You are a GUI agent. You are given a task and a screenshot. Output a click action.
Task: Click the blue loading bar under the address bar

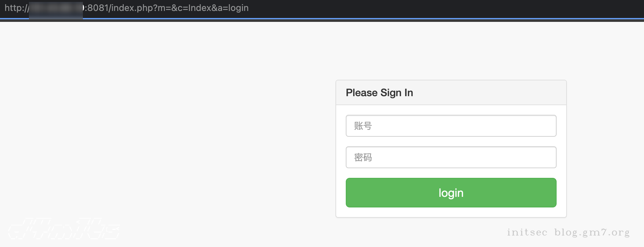pos(321,19)
